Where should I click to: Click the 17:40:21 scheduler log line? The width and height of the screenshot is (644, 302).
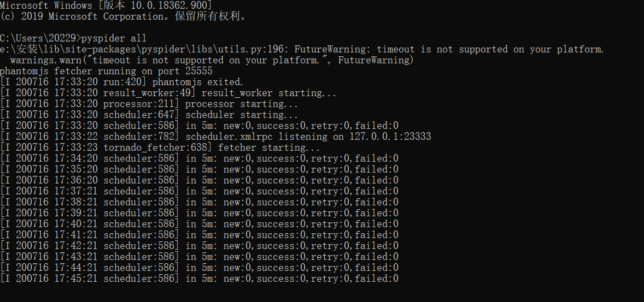[199, 224]
